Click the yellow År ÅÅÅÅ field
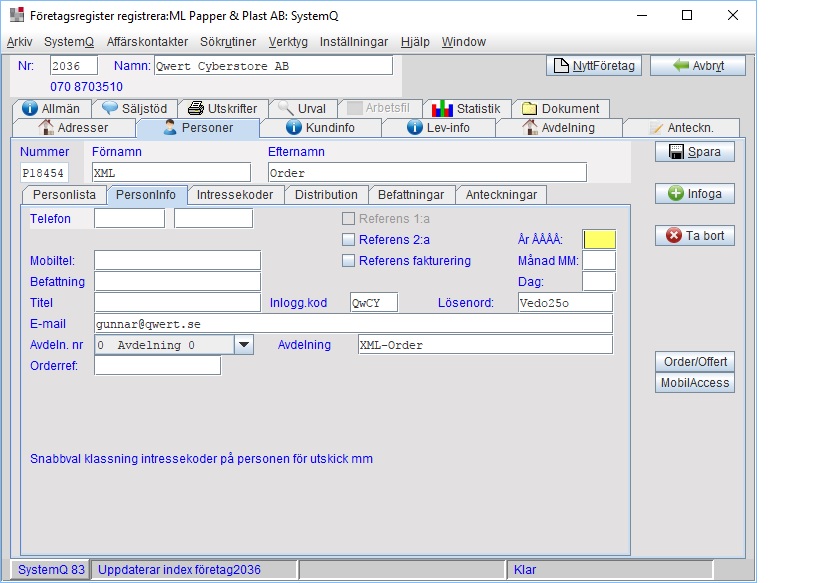 tap(599, 240)
